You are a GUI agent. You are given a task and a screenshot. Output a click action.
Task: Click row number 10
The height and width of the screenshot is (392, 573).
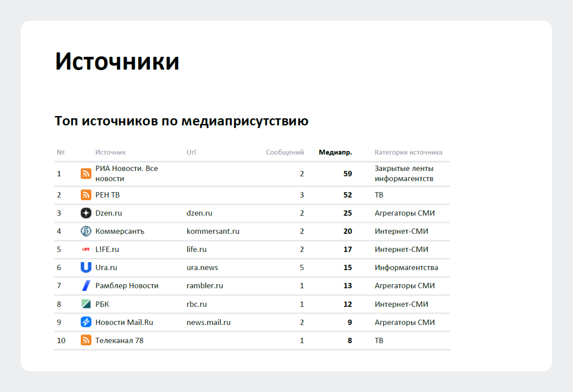coord(61,340)
